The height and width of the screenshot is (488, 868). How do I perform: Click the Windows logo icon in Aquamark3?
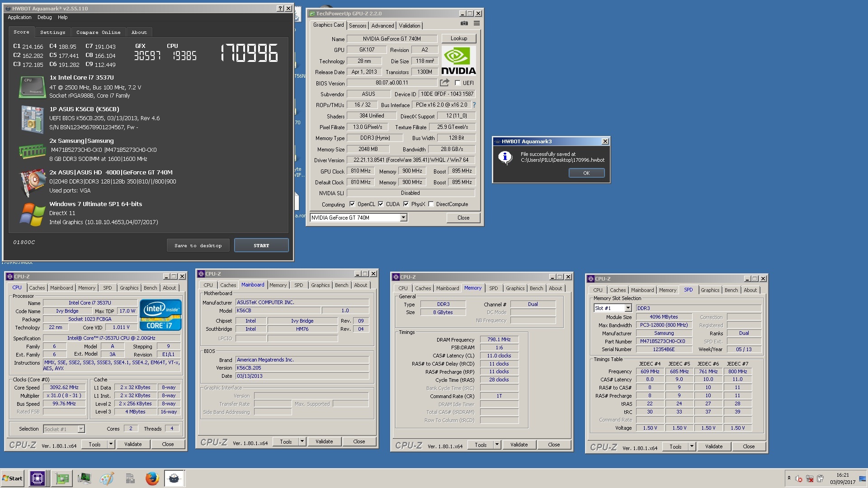tap(32, 214)
